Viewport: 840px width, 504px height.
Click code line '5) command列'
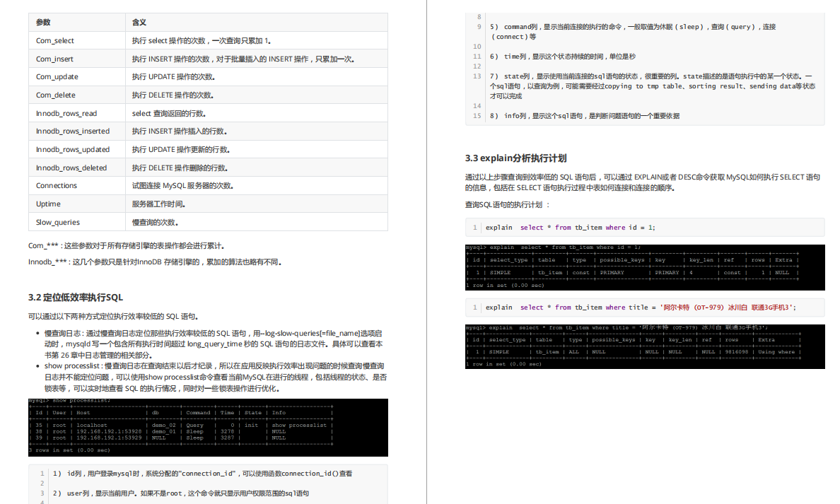point(633,32)
